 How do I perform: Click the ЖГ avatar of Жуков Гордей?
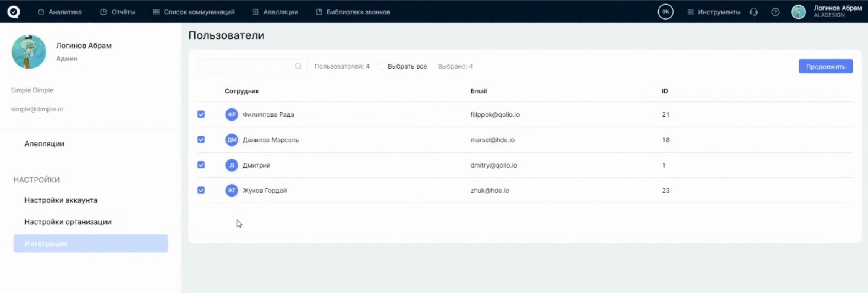tap(231, 191)
